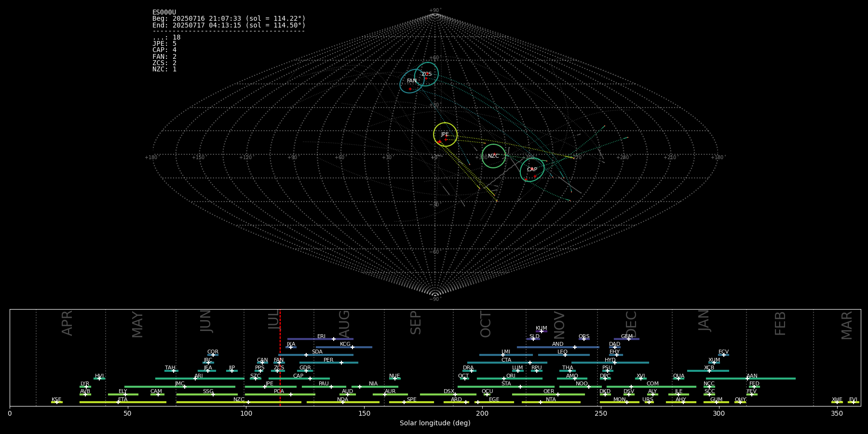Select the CAP radiant circle on sky map
The height and width of the screenshot is (434, 868).
click(x=532, y=170)
